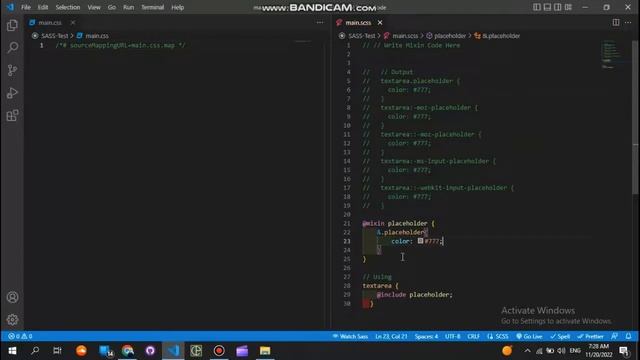Open errors and warnings in status bar
This screenshot has width=640, height=360.
pos(20,336)
